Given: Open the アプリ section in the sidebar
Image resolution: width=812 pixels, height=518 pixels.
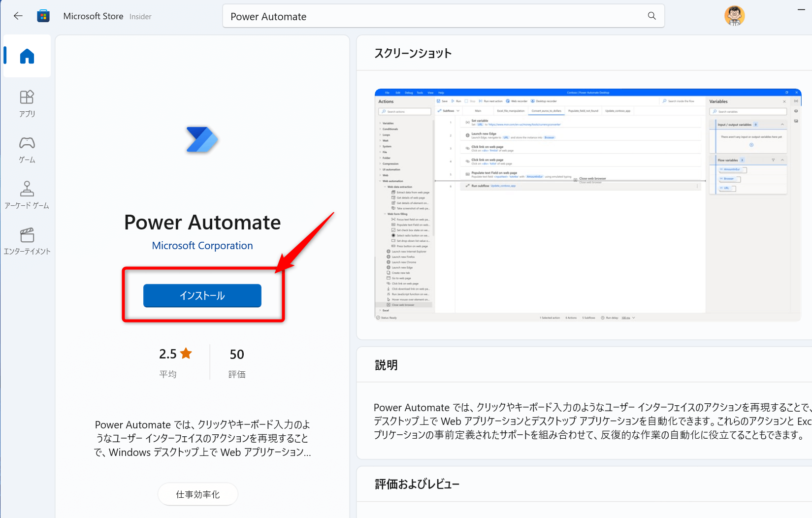Looking at the screenshot, I should tap(27, 103).
